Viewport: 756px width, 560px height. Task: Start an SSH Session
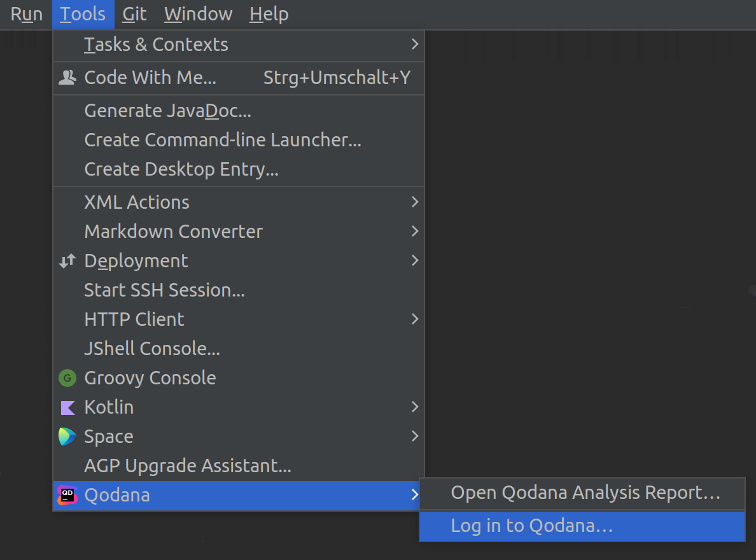pyautogui.click(x=164, y=290)
